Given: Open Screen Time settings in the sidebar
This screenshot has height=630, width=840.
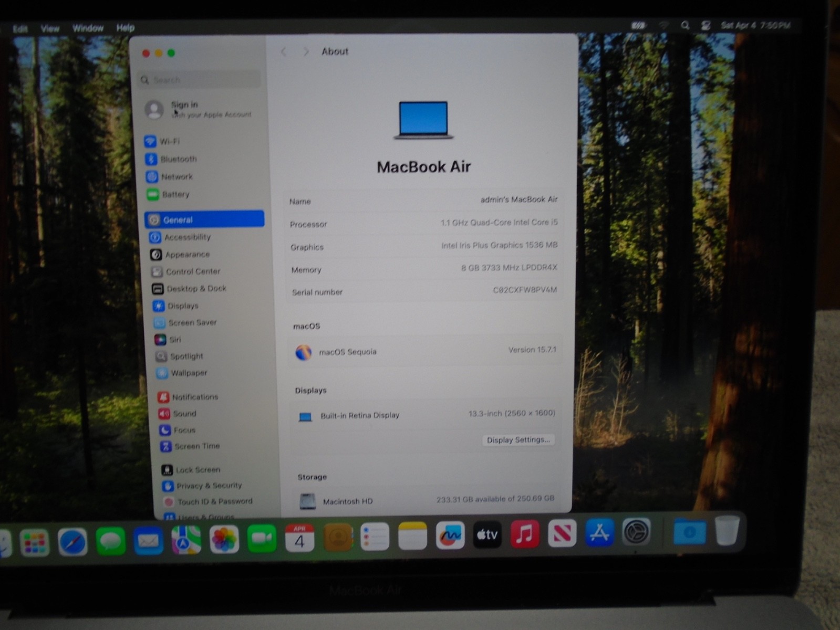Looking at the screenshot, I should (190, 446).
